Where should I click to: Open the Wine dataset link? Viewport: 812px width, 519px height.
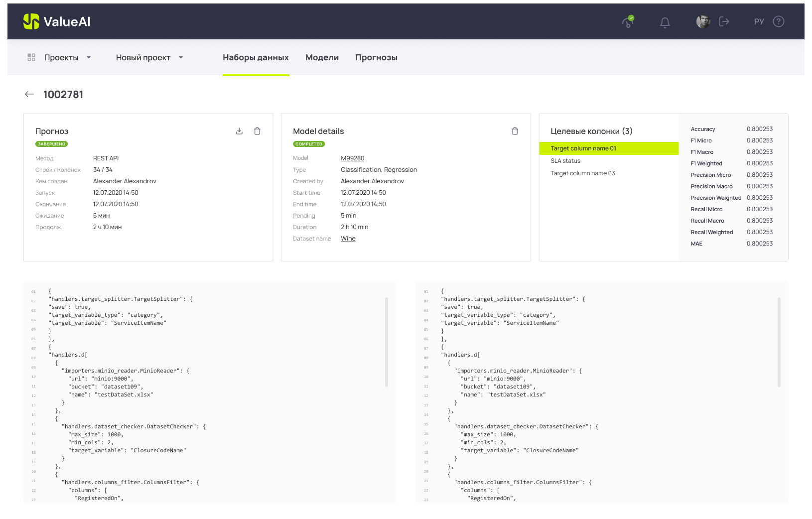[348, 239]
